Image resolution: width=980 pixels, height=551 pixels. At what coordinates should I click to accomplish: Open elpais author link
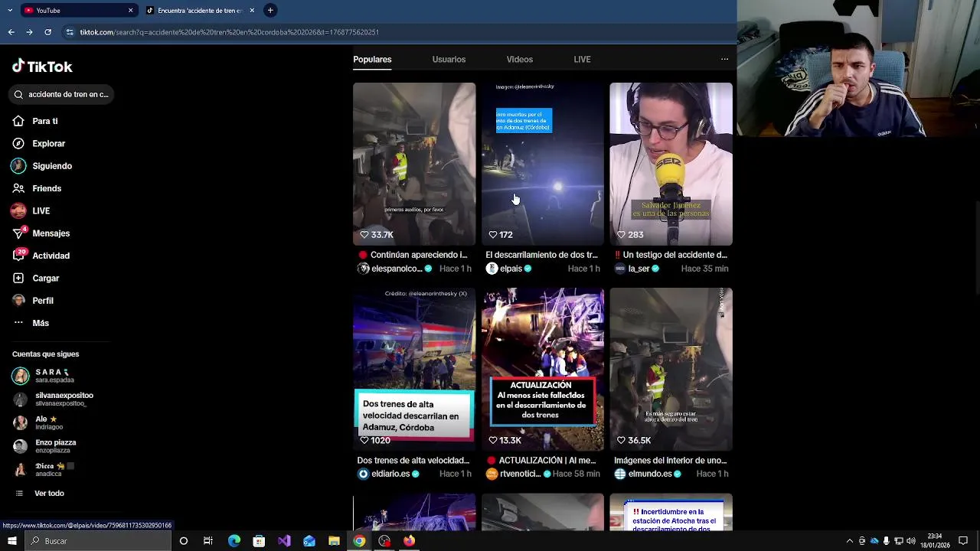click(x=509, y=269)
